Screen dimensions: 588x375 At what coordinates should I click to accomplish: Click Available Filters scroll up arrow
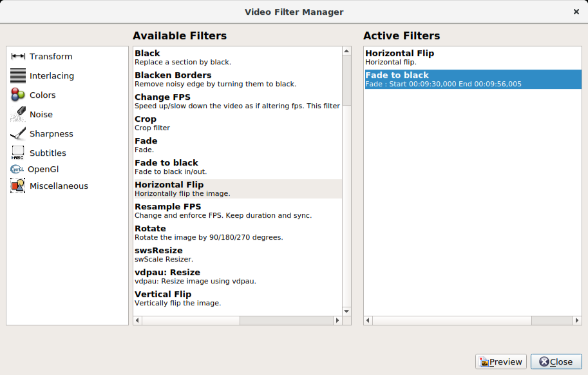[x=346, y=51]
